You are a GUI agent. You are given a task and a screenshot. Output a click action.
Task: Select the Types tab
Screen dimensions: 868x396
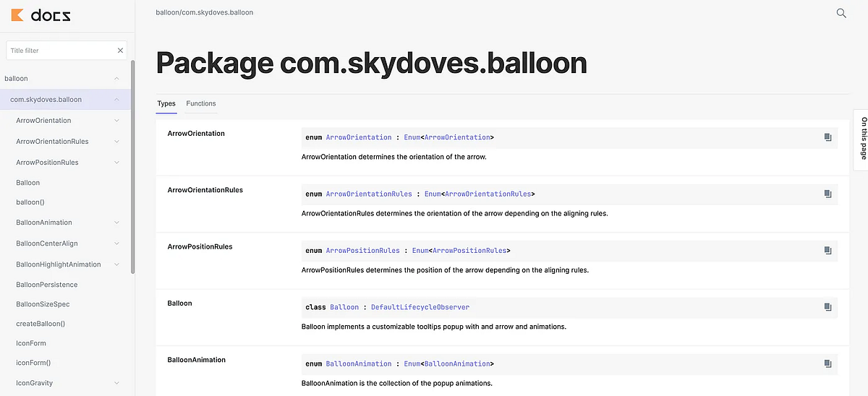point(166,103)
